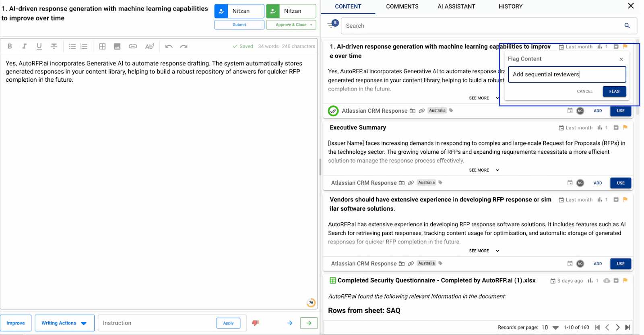Open the filter icon beside Search

[331, 25]
